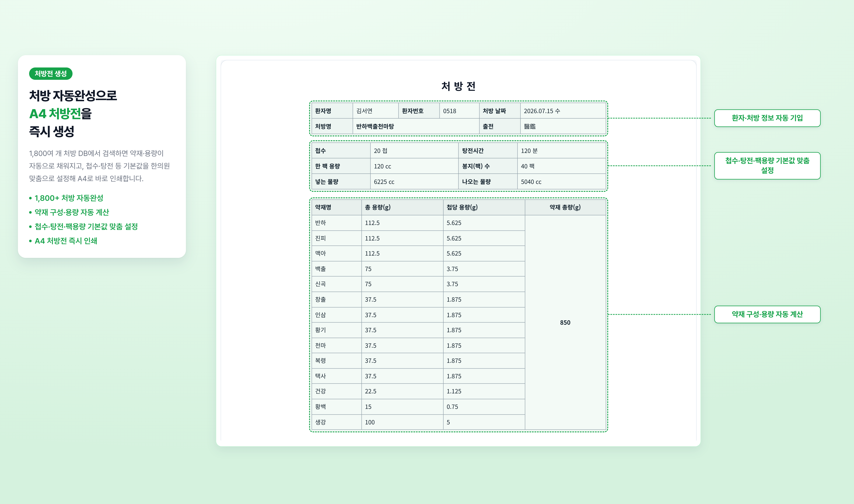The width and height of the screenshot is (854, 504).
Task: Click the herb name '천마'
Action: pos(321,345)
